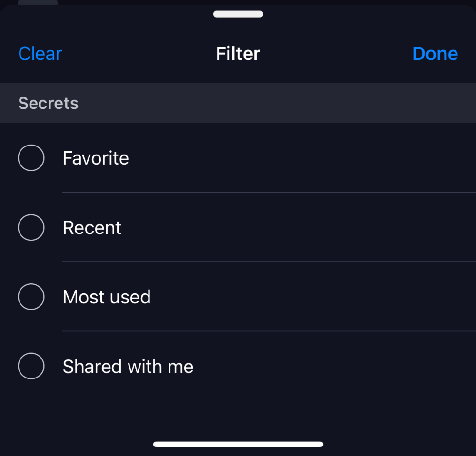
Task: Click empty space in the Most used row
Action: tap(309, 297)
